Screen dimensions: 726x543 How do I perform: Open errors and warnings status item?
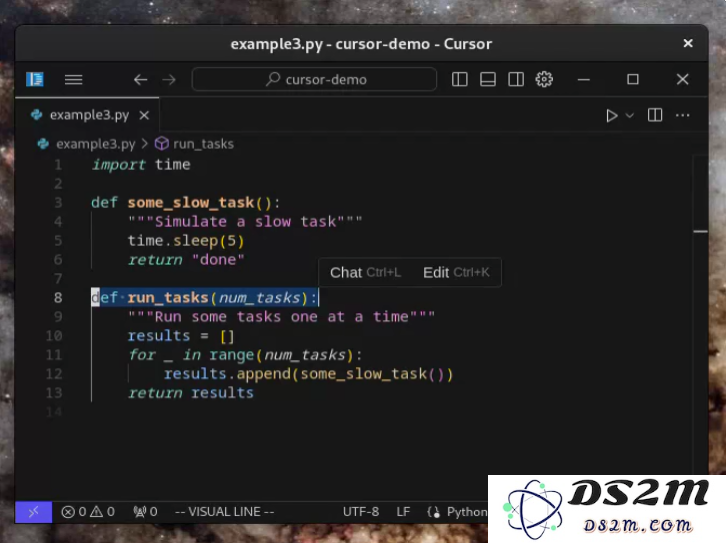(x=88, y=512)
